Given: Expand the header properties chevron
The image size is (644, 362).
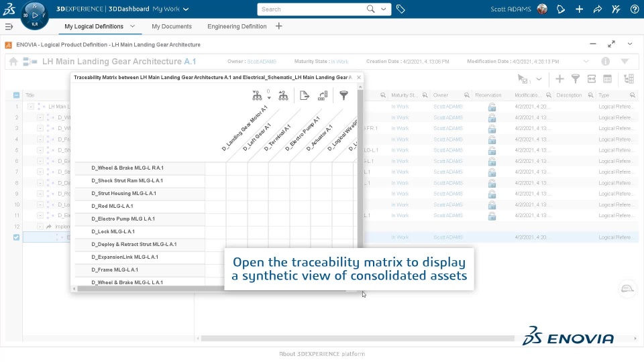Looking at the screenshot, I should coord(586,62).
